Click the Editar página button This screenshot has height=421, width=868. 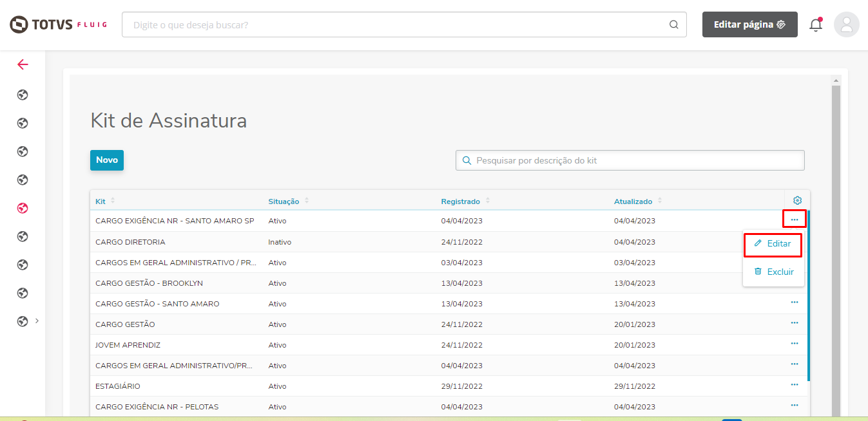click(x=750, y=24)
